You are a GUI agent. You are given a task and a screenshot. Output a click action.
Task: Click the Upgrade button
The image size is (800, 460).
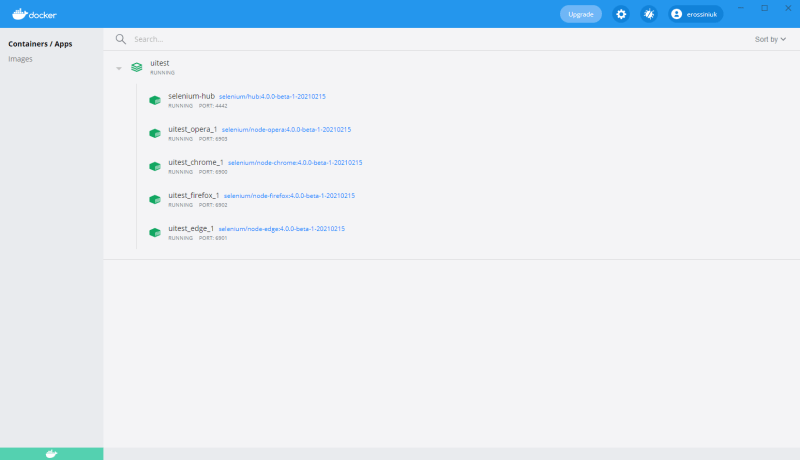581,14
